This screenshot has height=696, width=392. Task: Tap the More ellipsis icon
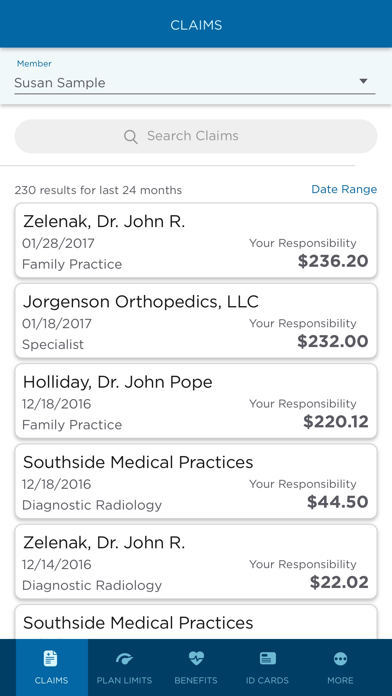(x=341, y=659)
